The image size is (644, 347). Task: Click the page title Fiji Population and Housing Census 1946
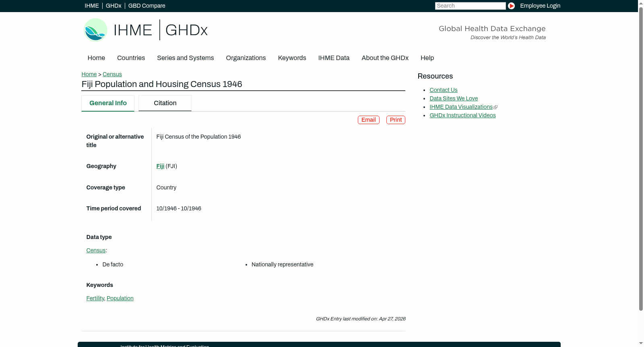point(162,84)
